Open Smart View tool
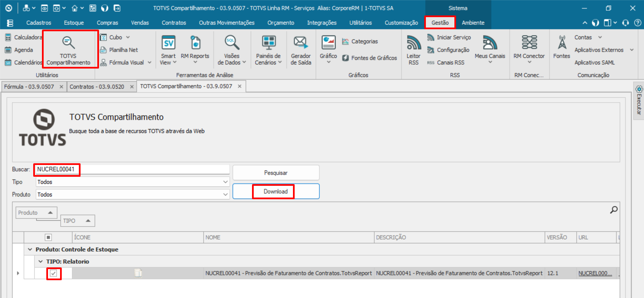This screenshot has width=644, height=298. (x=168, y=50)
